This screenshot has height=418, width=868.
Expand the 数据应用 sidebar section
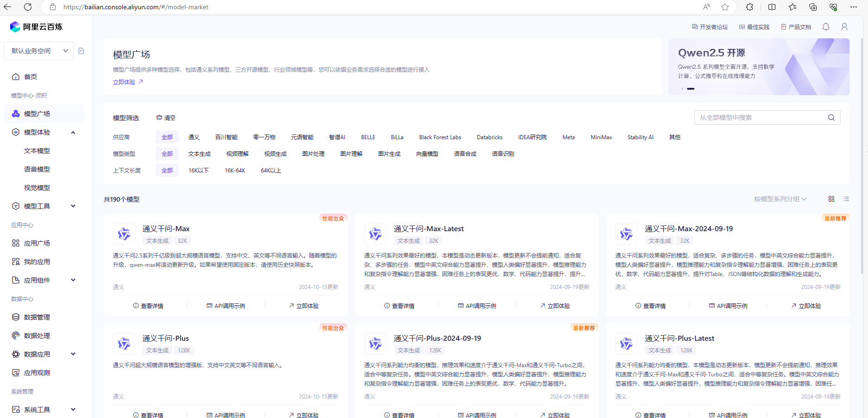pos(73,354)
